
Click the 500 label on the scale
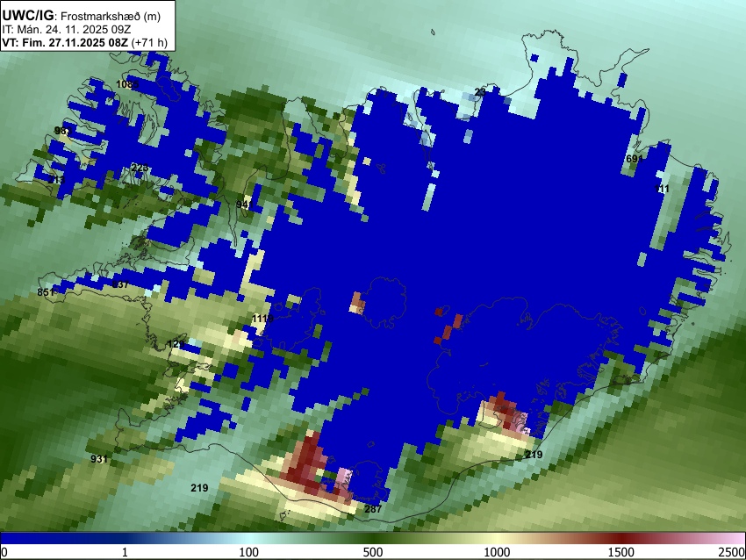coord(372,552)
